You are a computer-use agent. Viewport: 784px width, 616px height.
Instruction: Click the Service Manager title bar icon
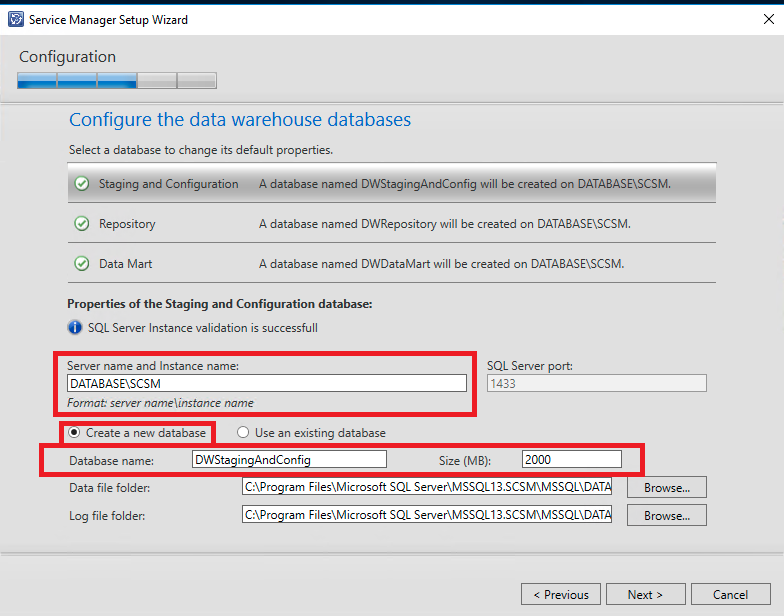click(15, 19)
